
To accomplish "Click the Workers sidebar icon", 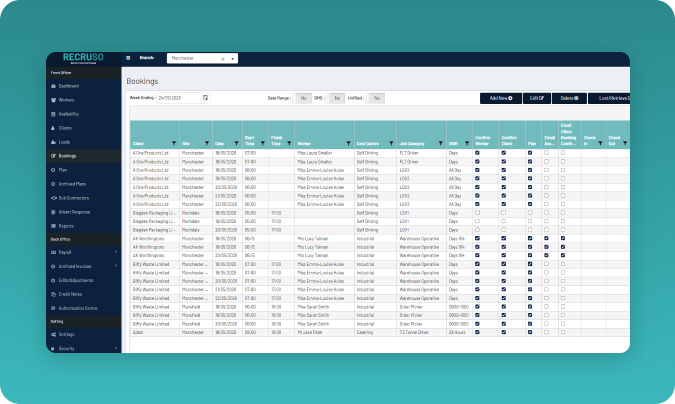I will click(53, 100).
